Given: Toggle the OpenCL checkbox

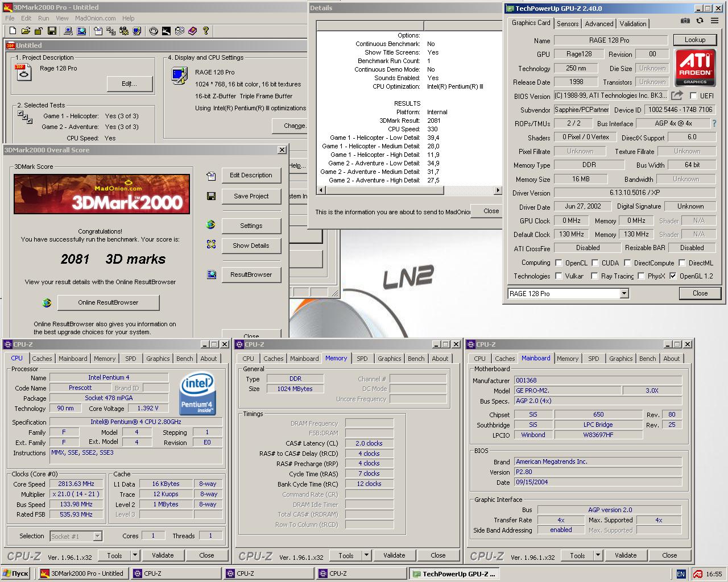Looking at the screenshot, I should pos(559,263).
